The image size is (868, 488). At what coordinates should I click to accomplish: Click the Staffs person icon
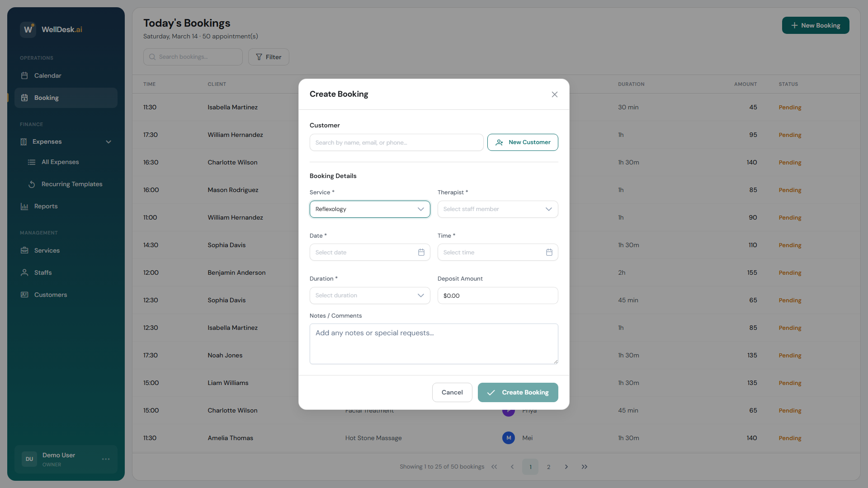pyautogui.click(x=25, y=272)
